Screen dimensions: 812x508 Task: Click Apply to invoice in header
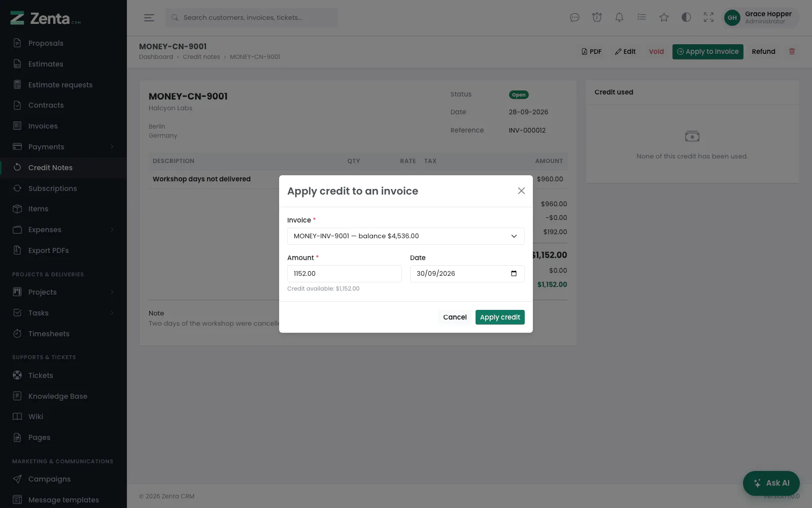point(708,52)
